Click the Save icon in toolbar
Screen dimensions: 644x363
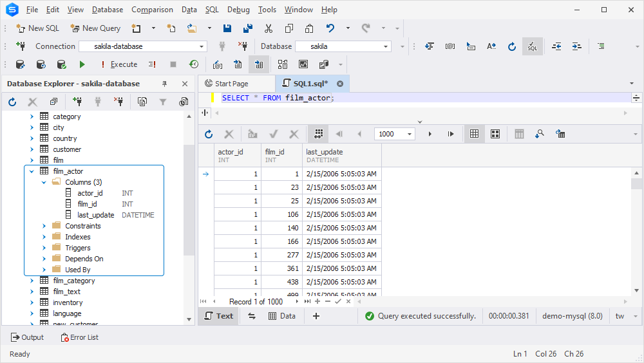(x=227, y=28)
